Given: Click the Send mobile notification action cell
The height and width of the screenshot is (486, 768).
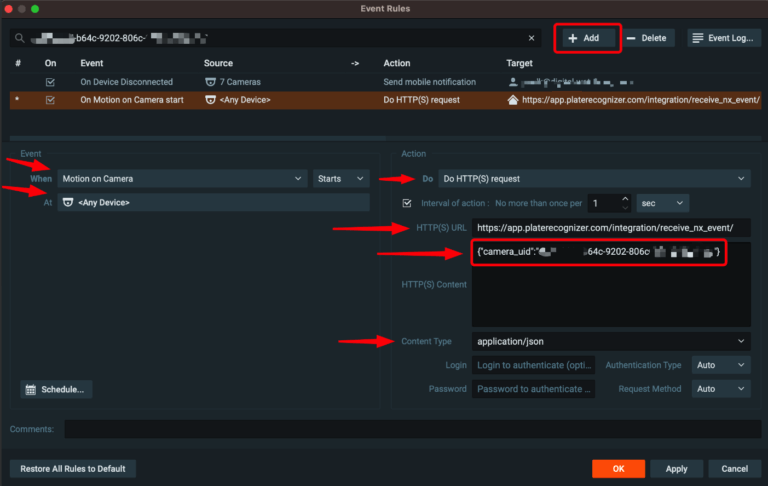Looking at the screenshot, I should coord(430,82).
